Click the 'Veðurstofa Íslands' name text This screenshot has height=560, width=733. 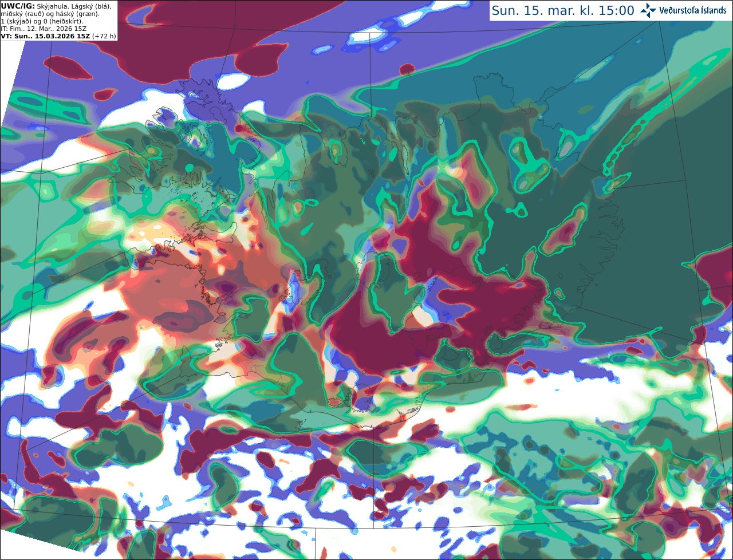pyautogui.click(x=693, y=10)
